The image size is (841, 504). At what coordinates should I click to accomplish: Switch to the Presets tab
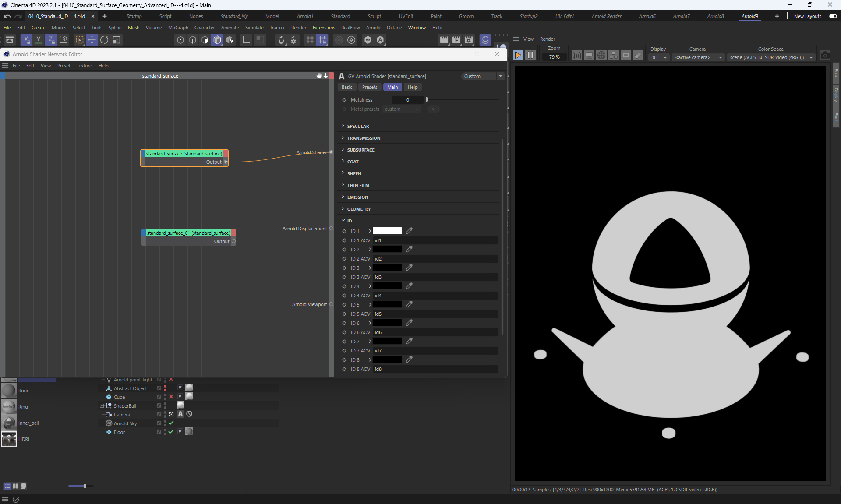click(x=369, y=87)
